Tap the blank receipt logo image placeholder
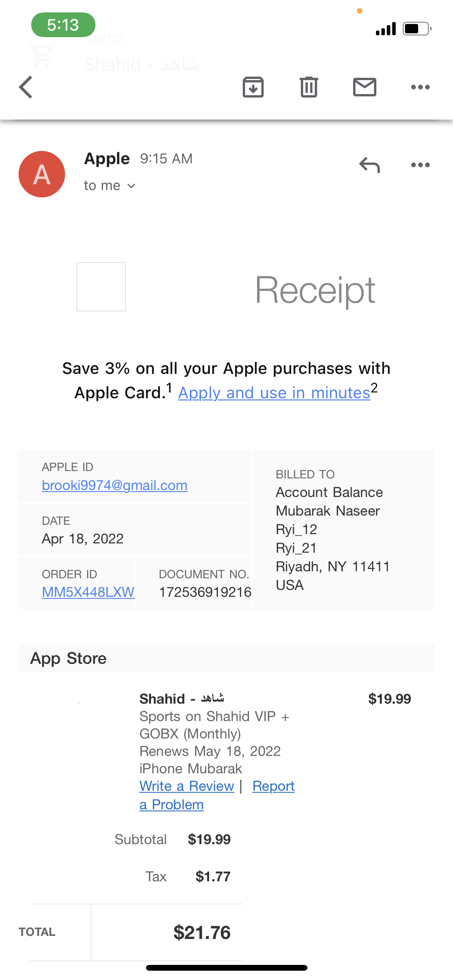Screen dimensions: 453x980 point(101,287)
